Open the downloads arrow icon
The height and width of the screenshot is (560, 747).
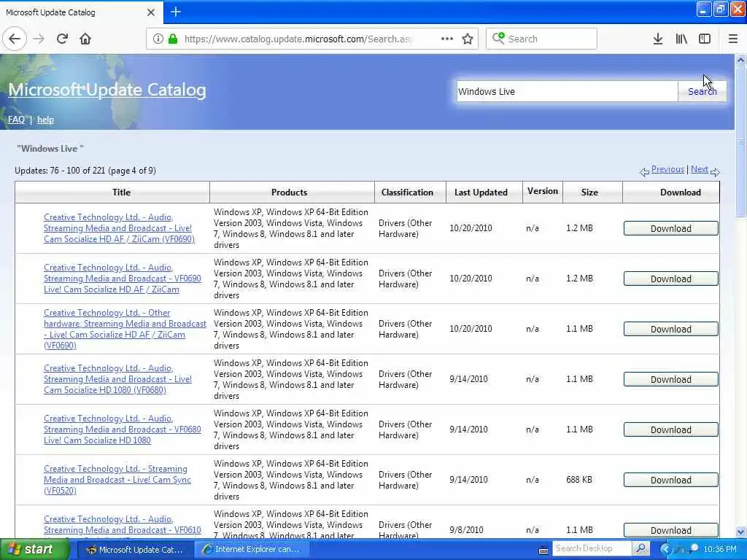click(658, 39)
